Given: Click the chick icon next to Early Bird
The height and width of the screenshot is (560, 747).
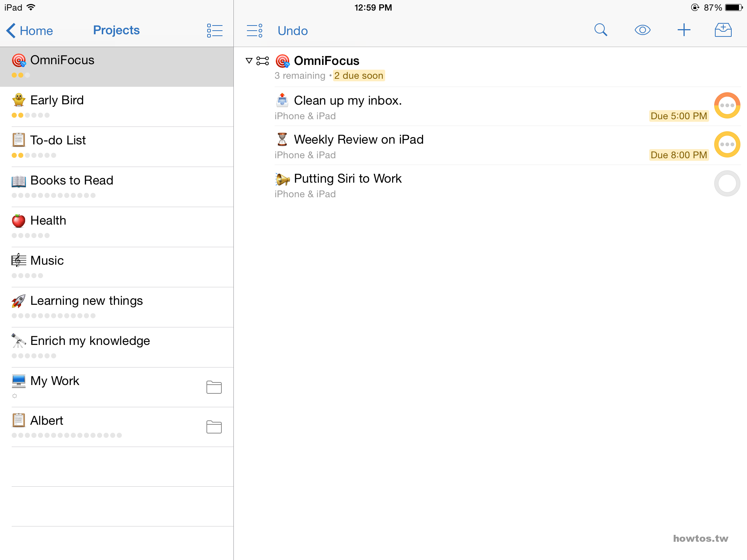Looking at the screenshot, I should pyautogui.click(x=19, y=100).
